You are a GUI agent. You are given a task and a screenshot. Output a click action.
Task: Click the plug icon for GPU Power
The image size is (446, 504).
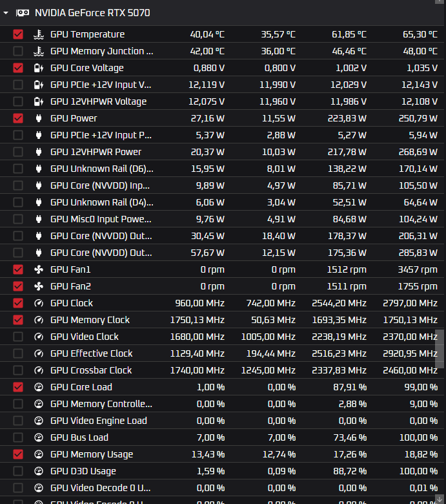tap(39, 118)
